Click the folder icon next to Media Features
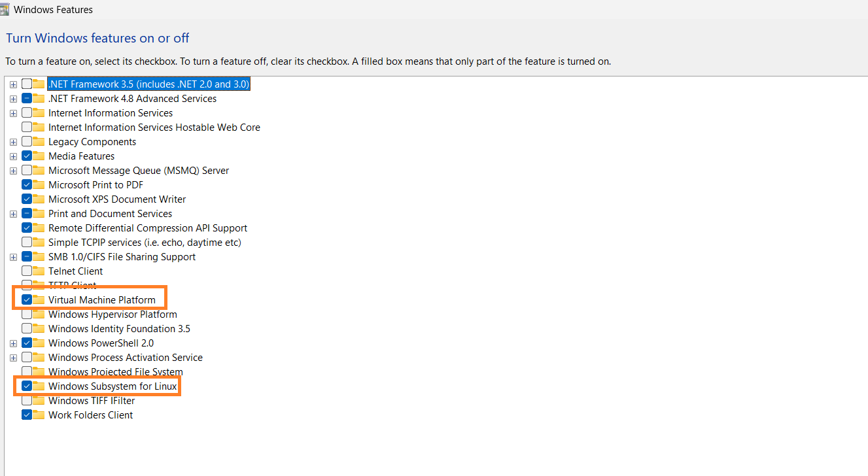 39,156
